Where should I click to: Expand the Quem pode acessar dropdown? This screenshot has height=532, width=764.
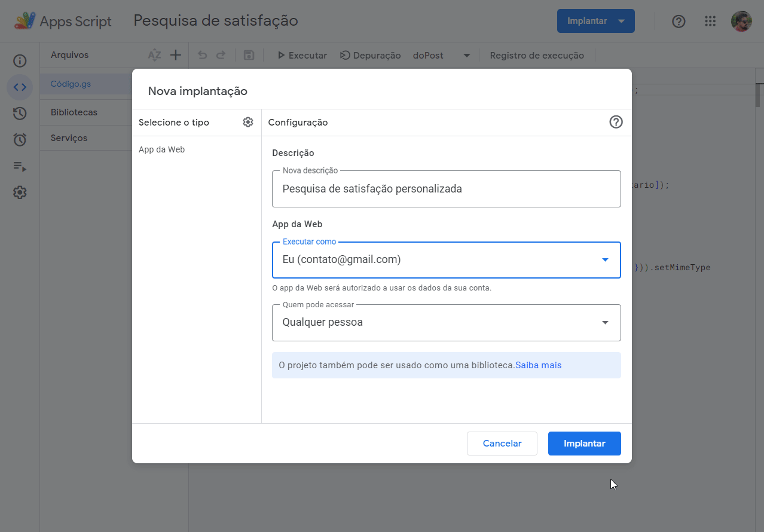[x=447, y=323]
